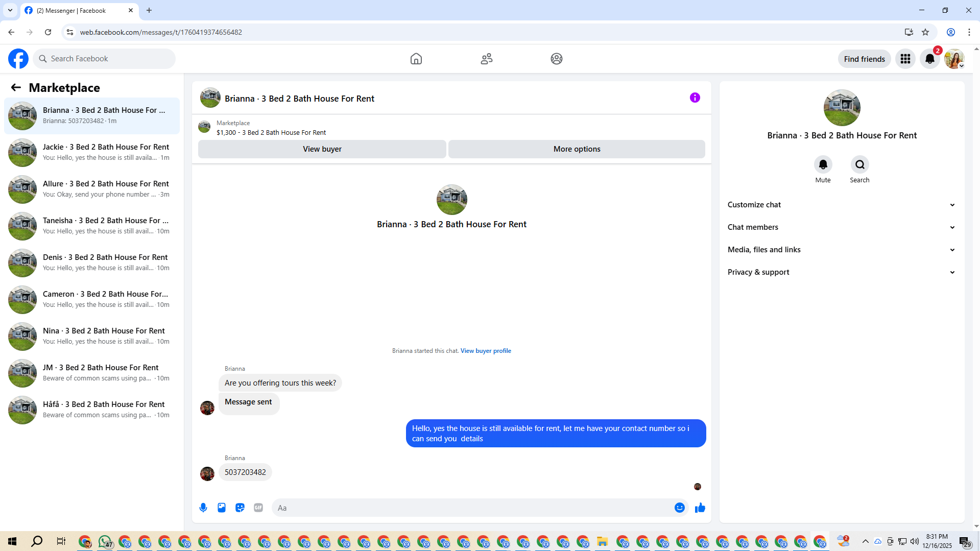980x551 pixels.
Task: Open Windows Start menu
Action: [x=12, y=541]
